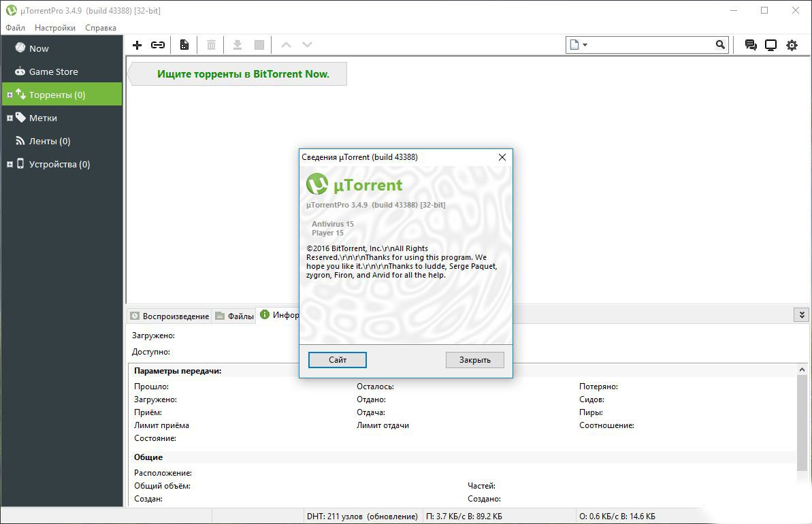Click the Лимит приёма label
Viewport: 812px width, 524px height.
(161, 425)
